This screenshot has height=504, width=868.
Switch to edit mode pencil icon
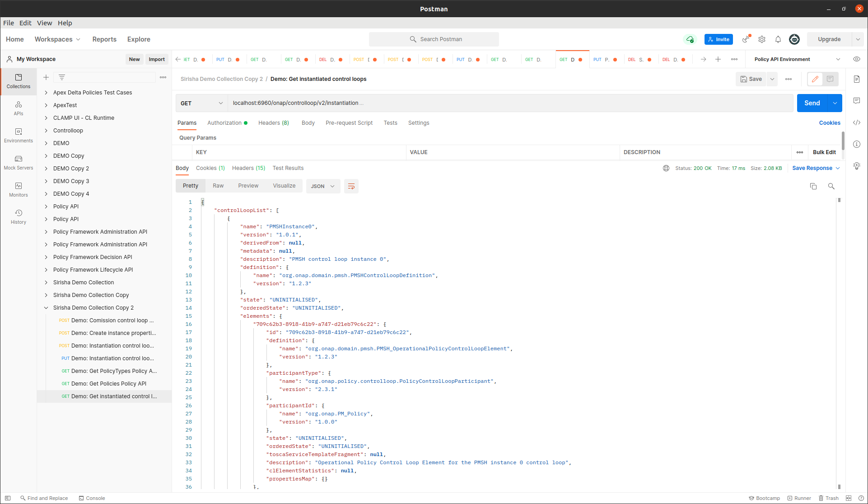tap(815, 79)
